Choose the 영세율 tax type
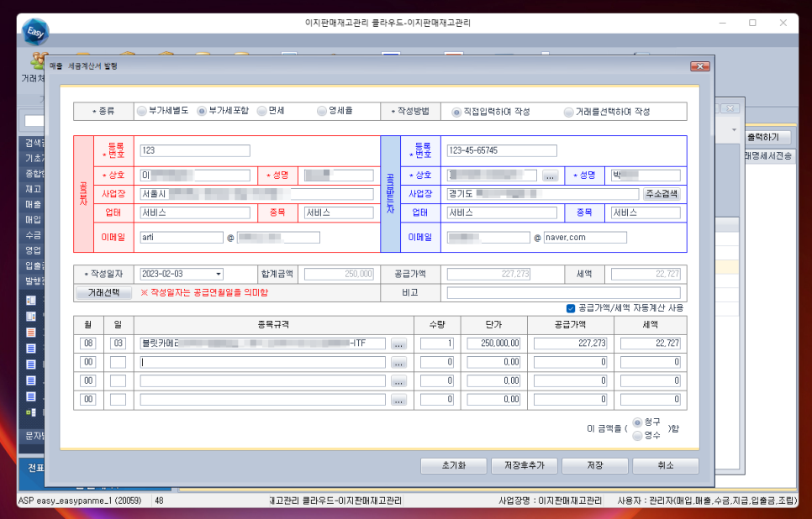 click(322, 111)
